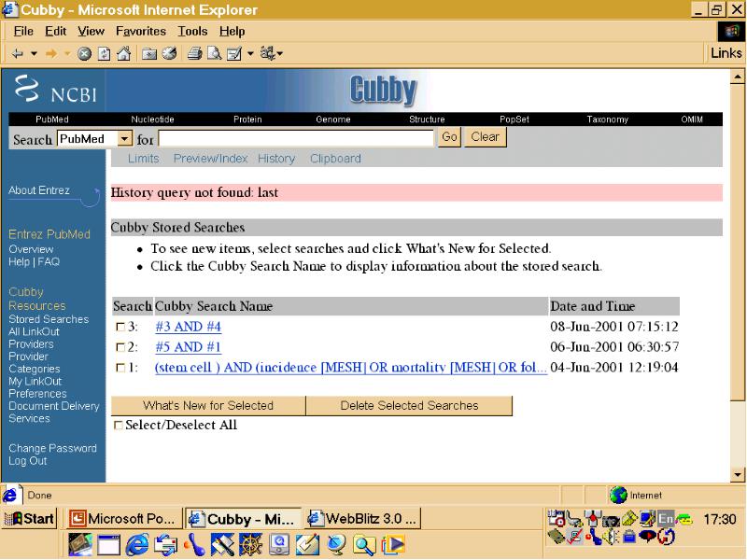Viewport: 747px width, 560px height.
Task: Open the ship wheel quick launch icon
Action: (250, 545)
